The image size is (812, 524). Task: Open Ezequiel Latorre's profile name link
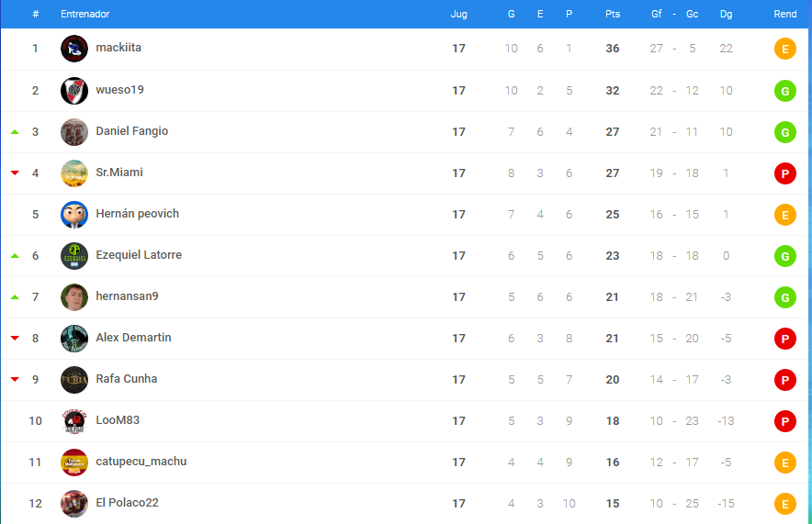(x=139, y=255)
